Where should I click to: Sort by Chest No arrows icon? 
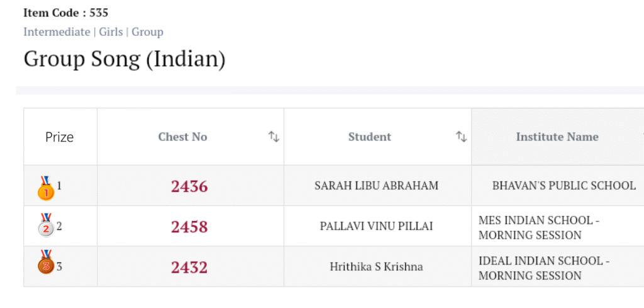(274, 137)
